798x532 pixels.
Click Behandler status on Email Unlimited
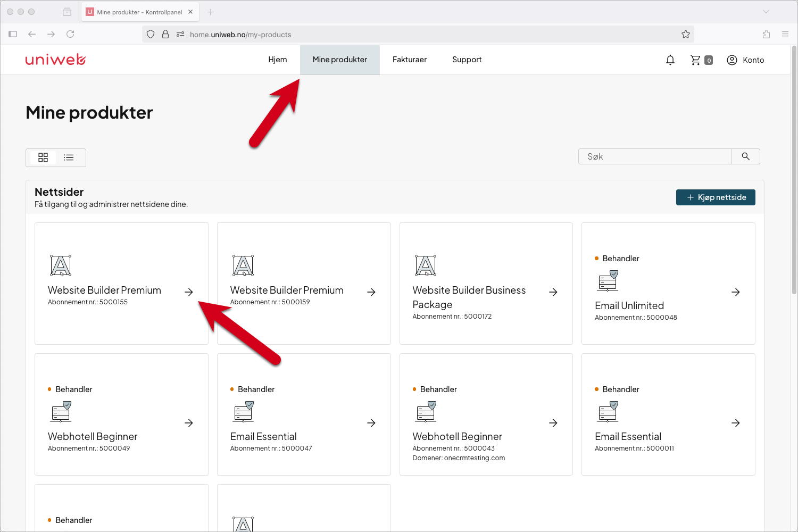[617, 259]
